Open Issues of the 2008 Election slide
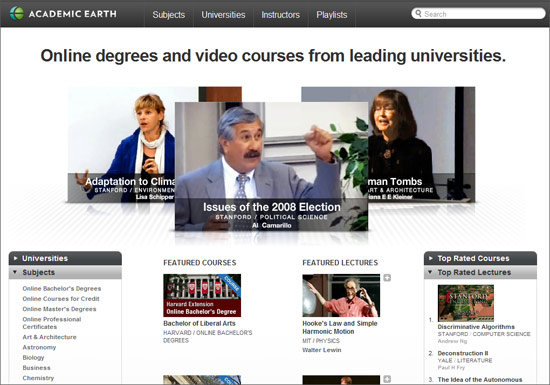This screenshot has width=550, height=385. click(x=271, y=166)
